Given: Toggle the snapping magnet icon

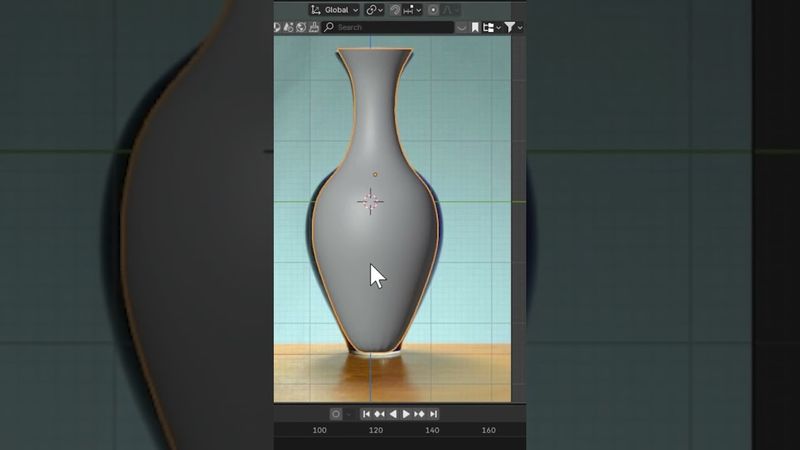Looking at the screenshot, I should click(395, 10).
